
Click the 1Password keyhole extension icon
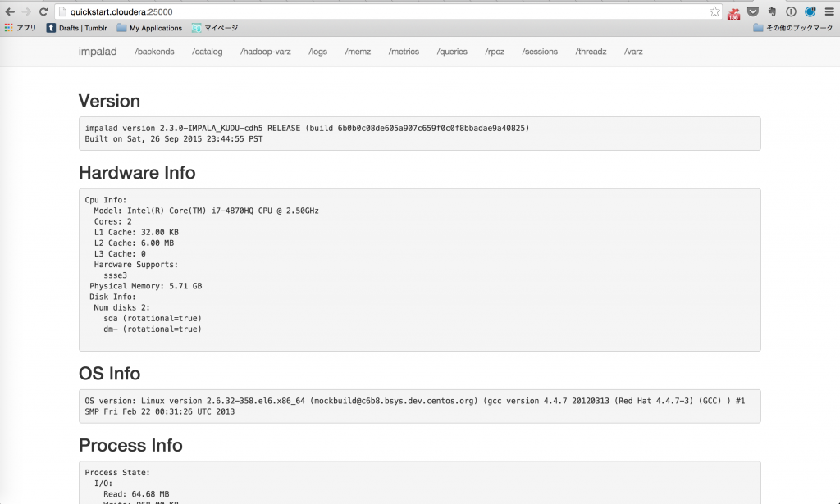791,11
